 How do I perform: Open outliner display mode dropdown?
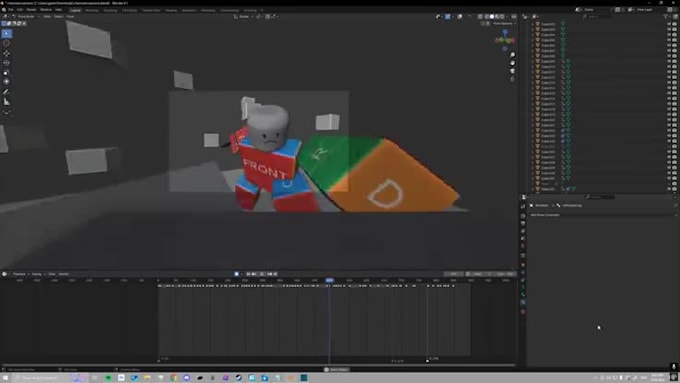click(x=536, y=16)
